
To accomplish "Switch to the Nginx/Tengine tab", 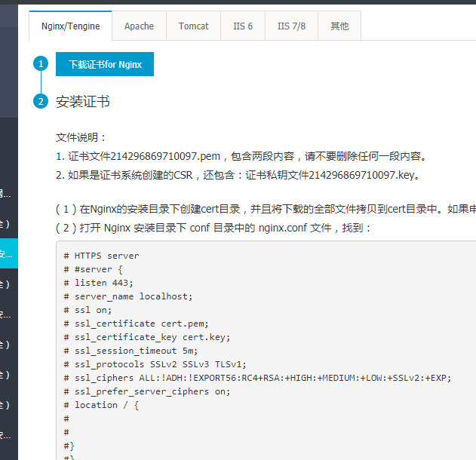I will [70, 26].
